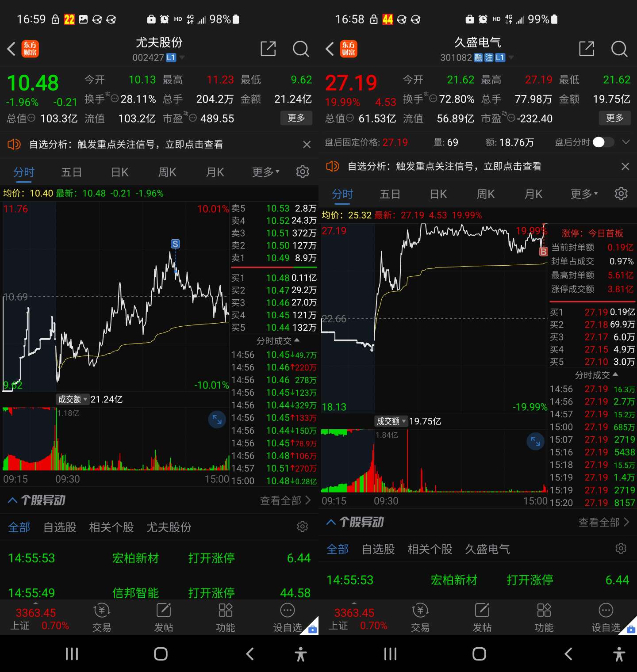This screenshot has width=637, height=672.
Task: Open 个股异动 settings gear on 尤夫股份 page
Action: 303,527
